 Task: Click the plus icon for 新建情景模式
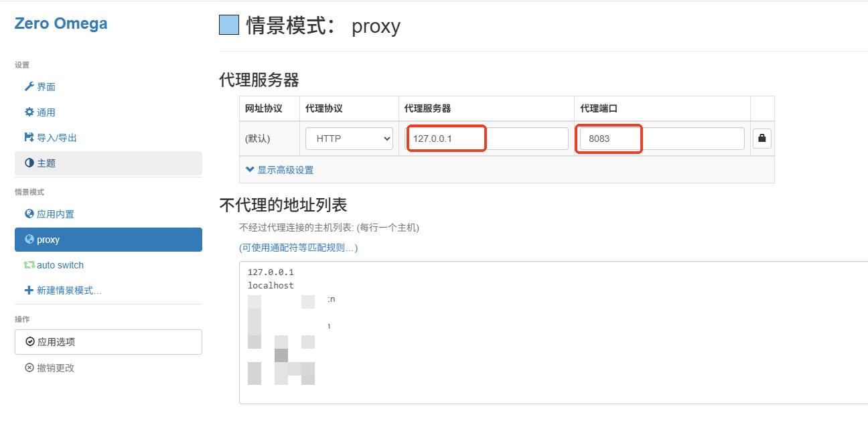29,290
